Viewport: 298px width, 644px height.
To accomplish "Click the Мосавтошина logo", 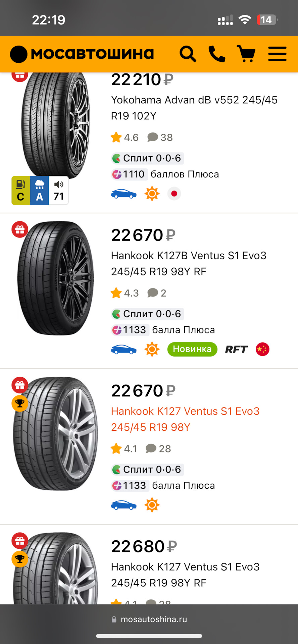I will click(x=82, y=54).
